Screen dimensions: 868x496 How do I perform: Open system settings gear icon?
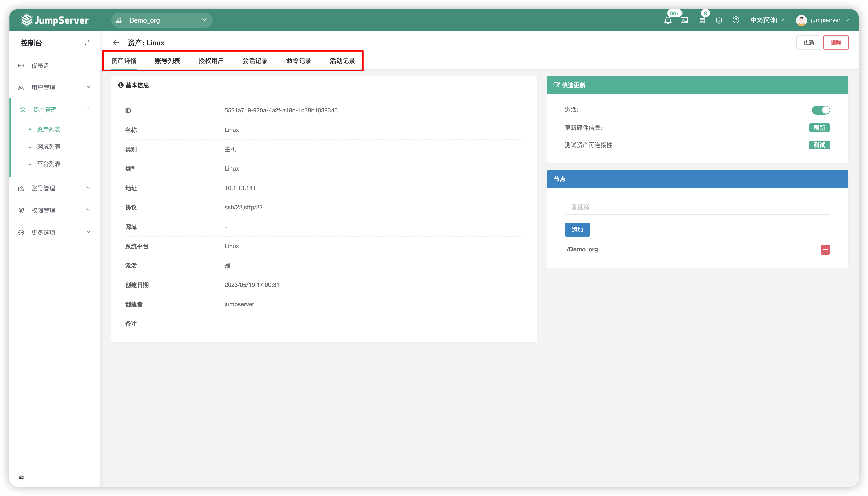click(719, 20)
